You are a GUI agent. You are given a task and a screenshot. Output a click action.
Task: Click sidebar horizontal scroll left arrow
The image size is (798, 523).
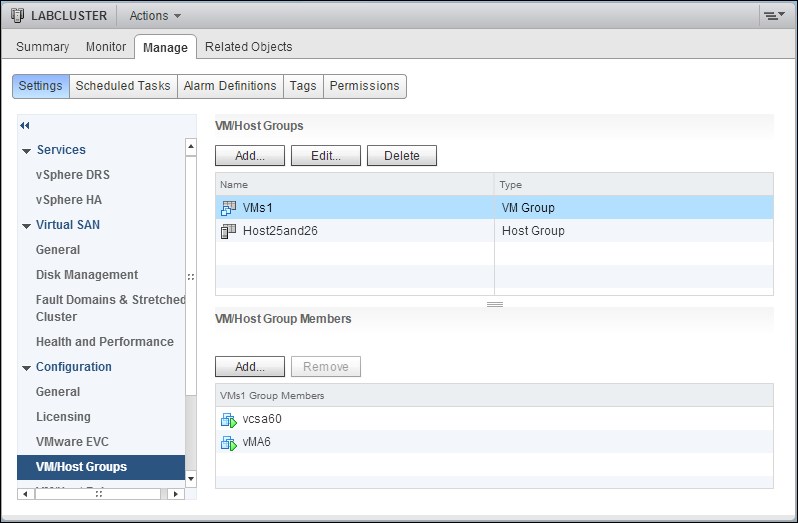26,493
